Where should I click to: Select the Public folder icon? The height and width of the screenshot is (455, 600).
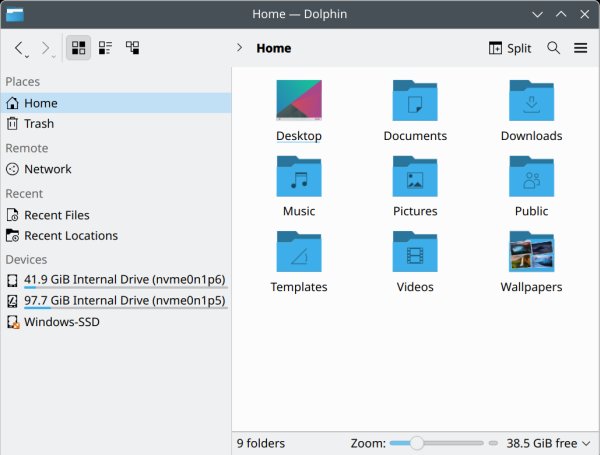tap(531, 176)
